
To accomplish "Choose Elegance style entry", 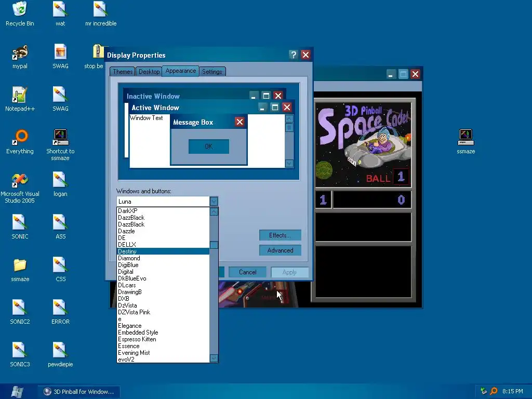I will (x=163, y=326).
